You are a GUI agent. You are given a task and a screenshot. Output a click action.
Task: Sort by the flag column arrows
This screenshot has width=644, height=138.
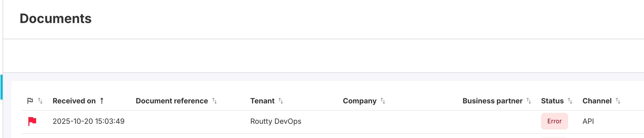pyautogui.click(x=40, y=101)
